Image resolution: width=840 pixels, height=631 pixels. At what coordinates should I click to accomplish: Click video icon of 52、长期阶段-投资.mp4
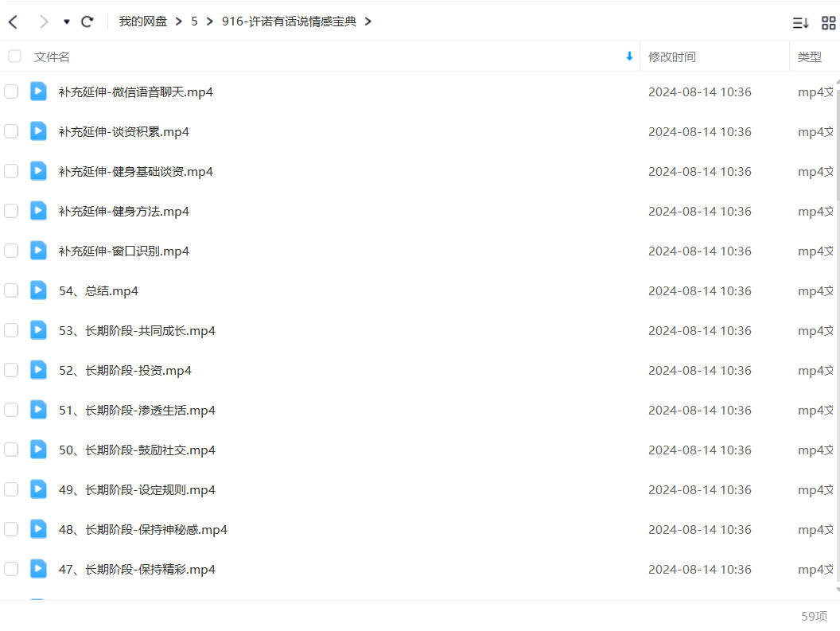pos(38,370)
